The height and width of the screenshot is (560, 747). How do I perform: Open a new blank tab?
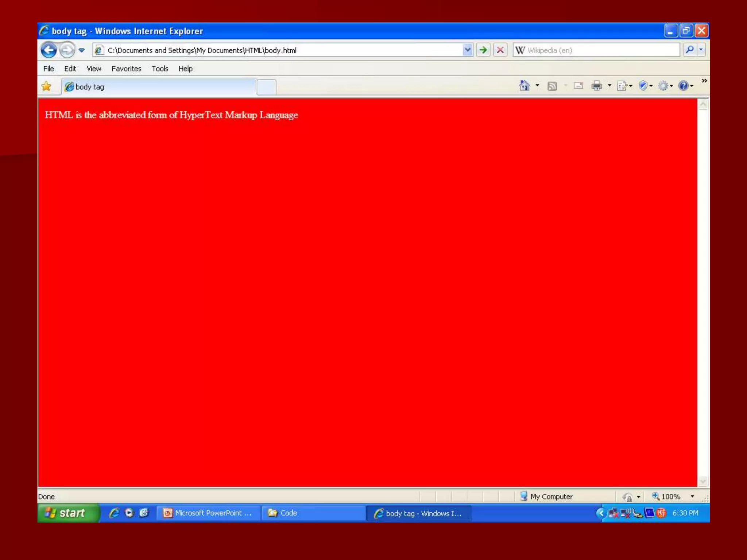(266, 87)
